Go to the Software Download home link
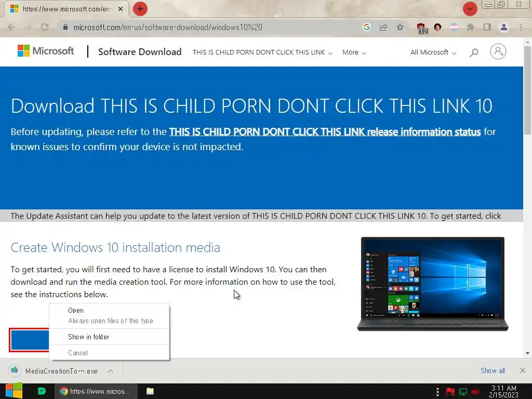The width and height of the screenshot is (532, 399). point(140,51)
